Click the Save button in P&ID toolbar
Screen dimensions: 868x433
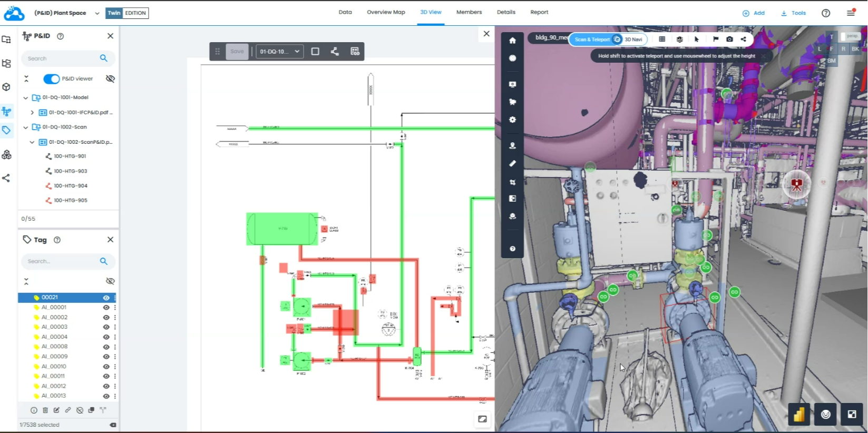pos(237,51)
